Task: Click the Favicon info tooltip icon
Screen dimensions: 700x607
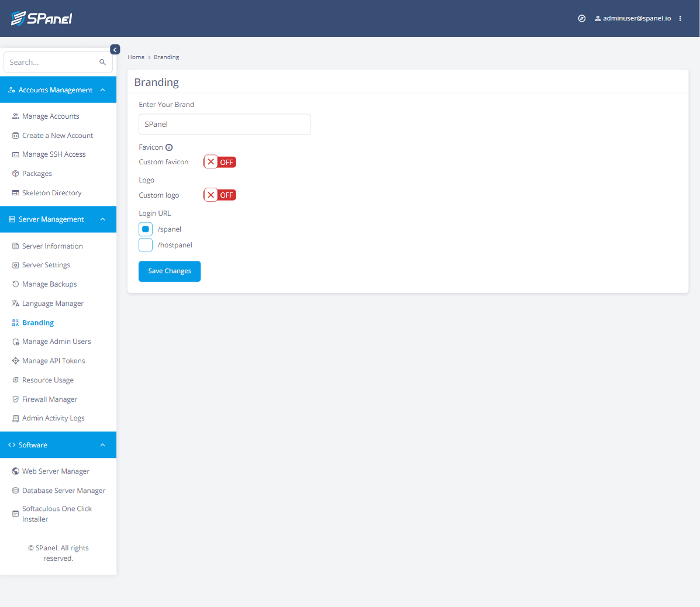Action: click(x=168, y=147)
